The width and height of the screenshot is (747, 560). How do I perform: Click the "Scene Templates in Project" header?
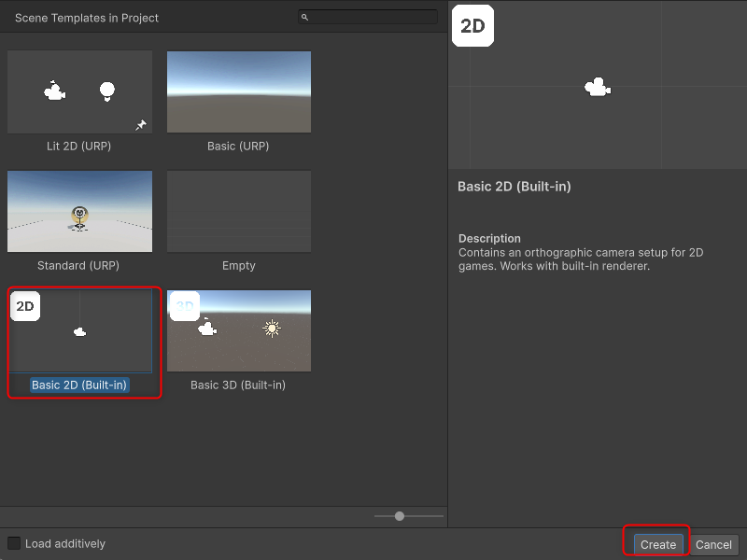click(87, 18)
